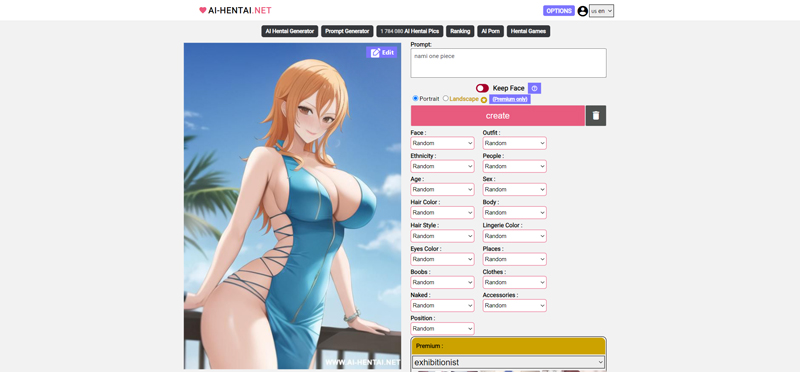The height and width of the screenshot is (372, 800).
Task: Open the Face dropdown
Action: (x=442, y=143)
